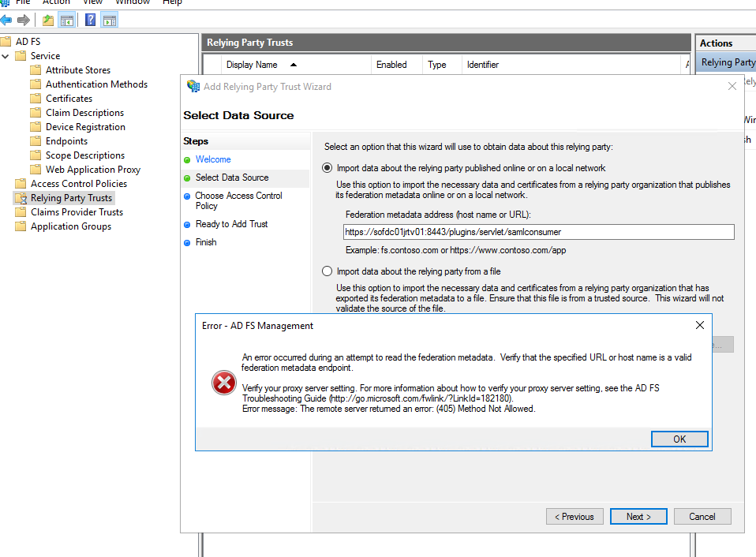Click the Certificates folder icon
Screen dimensions: 756x557
click(x=36, y=99)
